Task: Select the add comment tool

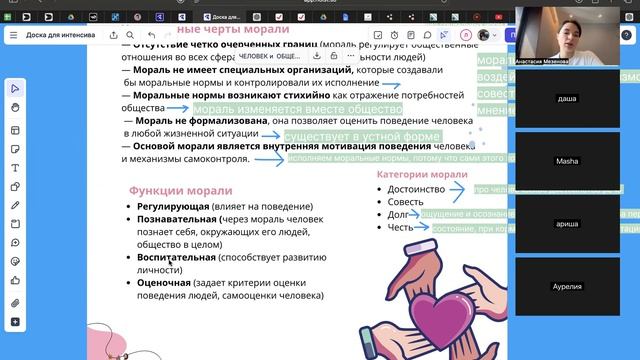Action: [x=15, y=243]
